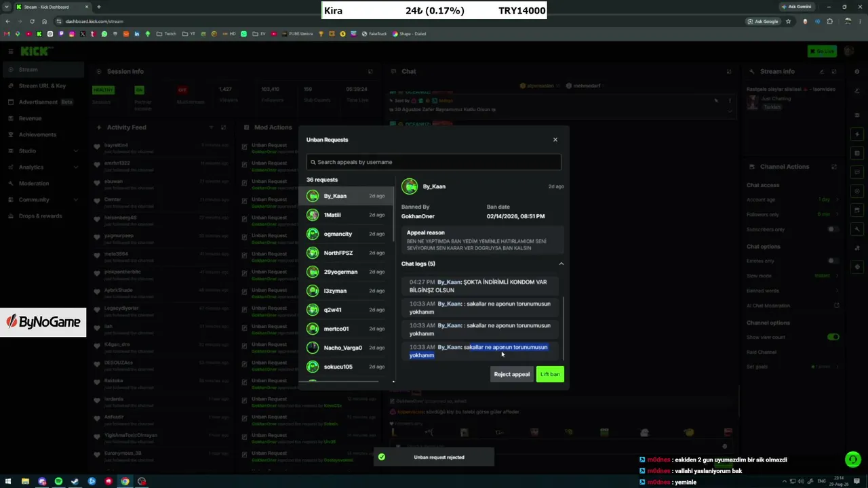
Task: Click the GokhanOner banned-by name
Action: [418, 216]
